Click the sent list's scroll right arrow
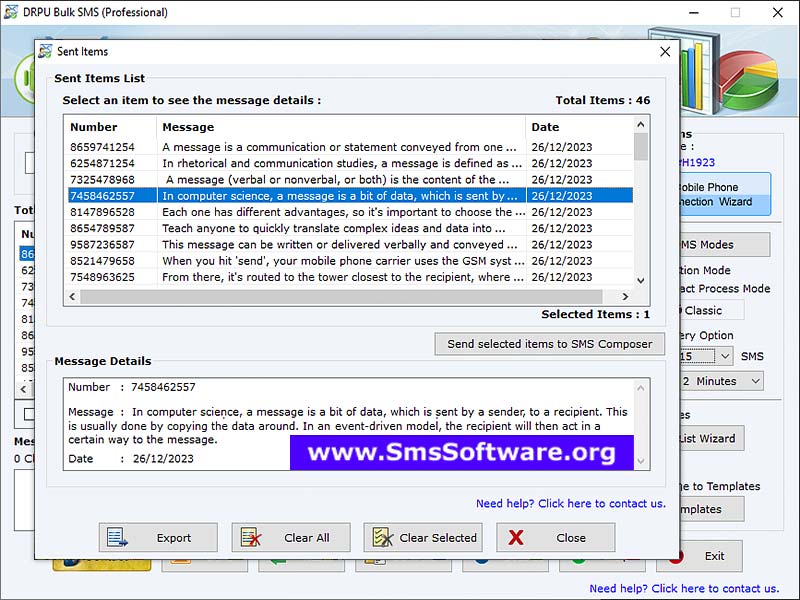 pyautogui.click(x=625, y=296)
